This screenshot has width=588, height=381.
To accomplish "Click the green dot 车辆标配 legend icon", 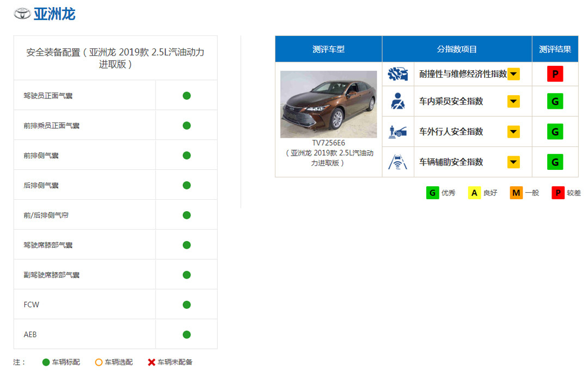I will click(x=46, y=362).
